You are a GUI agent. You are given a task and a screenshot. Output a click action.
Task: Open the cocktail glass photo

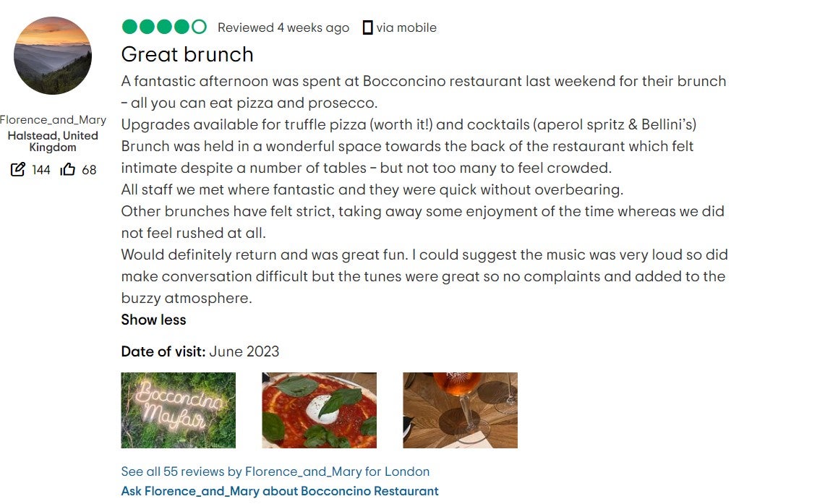pos(460,410)
